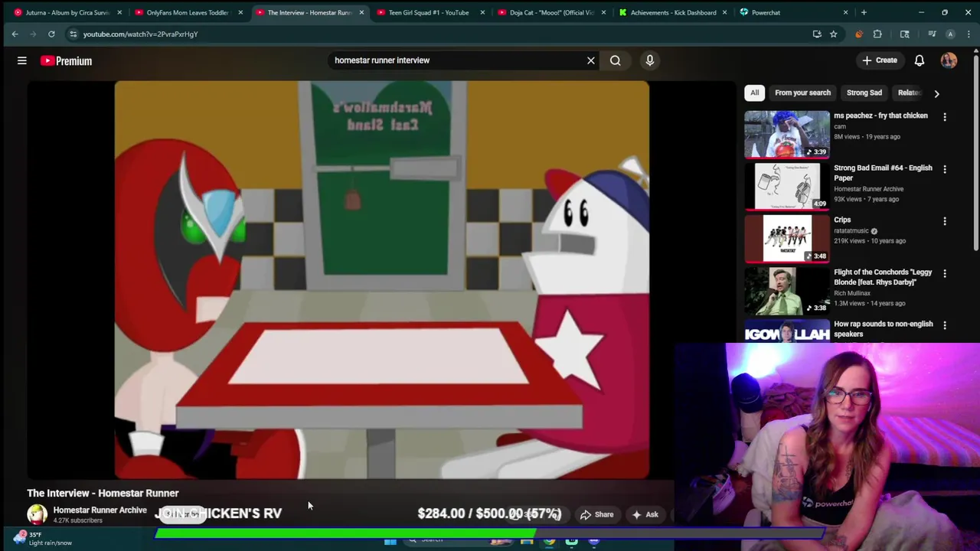980x551 pixels.
Task: Open the orange extension icon
Action: (859, 34)
